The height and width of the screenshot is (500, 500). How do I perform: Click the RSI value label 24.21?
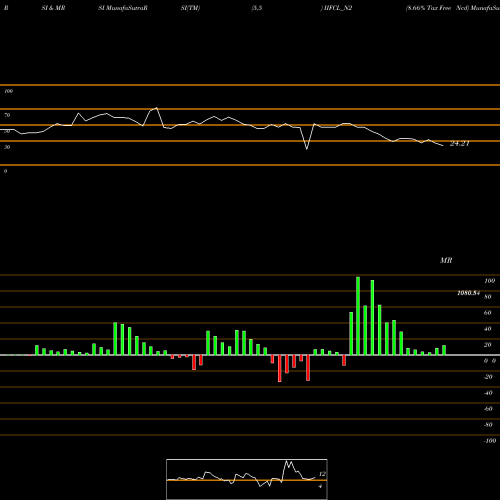click(460, 143)
